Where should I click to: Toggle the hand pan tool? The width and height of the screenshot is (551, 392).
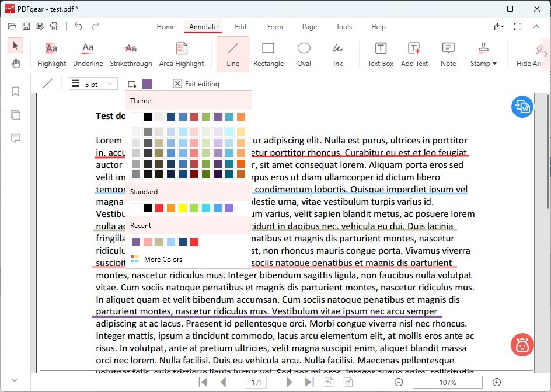pyautogui.click(x=16, y=64)
